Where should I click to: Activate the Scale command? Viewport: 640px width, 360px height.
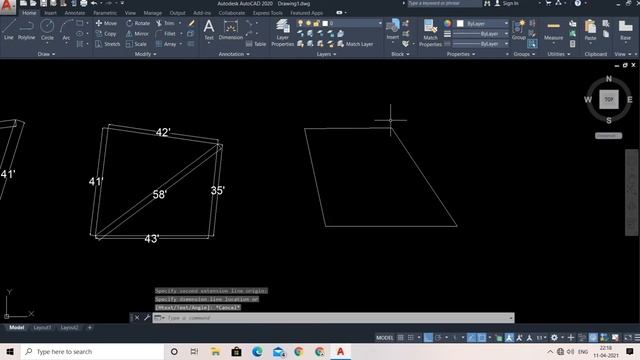pos(136,44)
